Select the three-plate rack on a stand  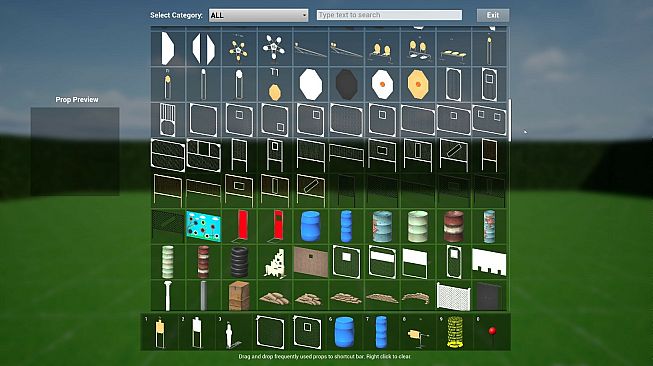pos(453,53)
